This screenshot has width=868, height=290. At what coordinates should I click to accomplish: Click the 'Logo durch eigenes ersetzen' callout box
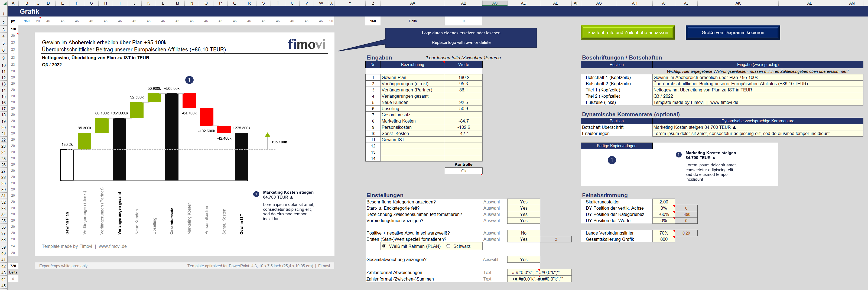(x=461, y=38)
